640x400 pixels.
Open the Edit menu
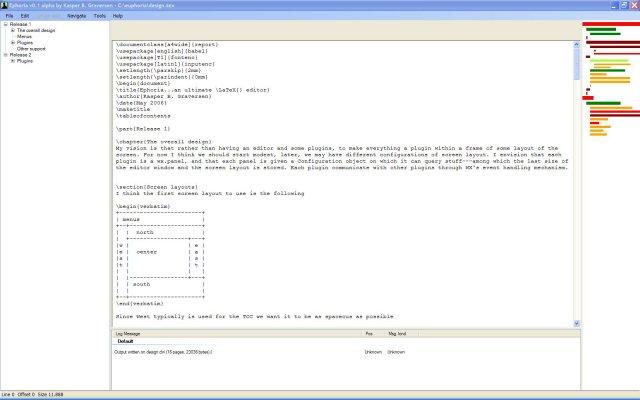coord(25,17)
